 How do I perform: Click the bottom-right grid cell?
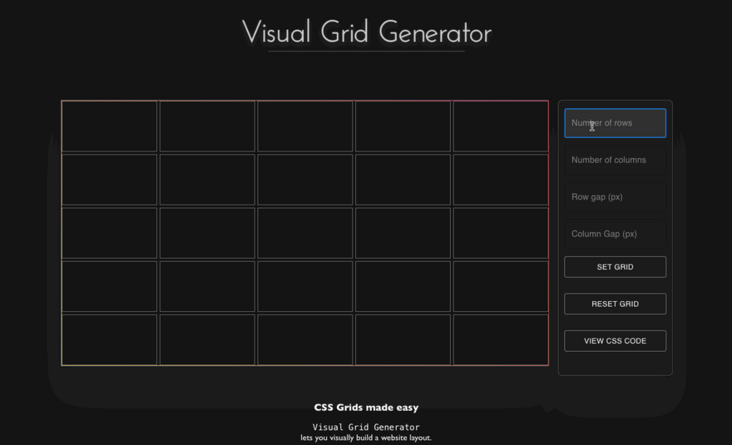pos(500,339)
